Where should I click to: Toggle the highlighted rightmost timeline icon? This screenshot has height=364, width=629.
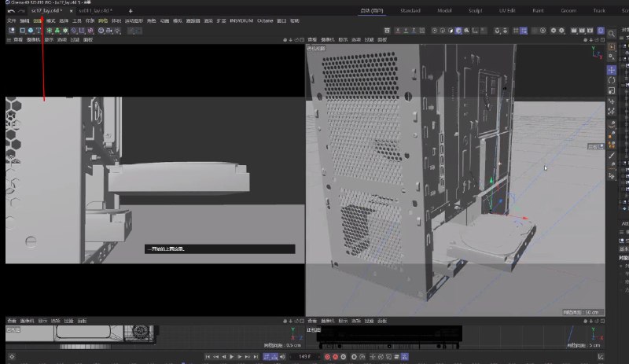(x=405, y=357)
